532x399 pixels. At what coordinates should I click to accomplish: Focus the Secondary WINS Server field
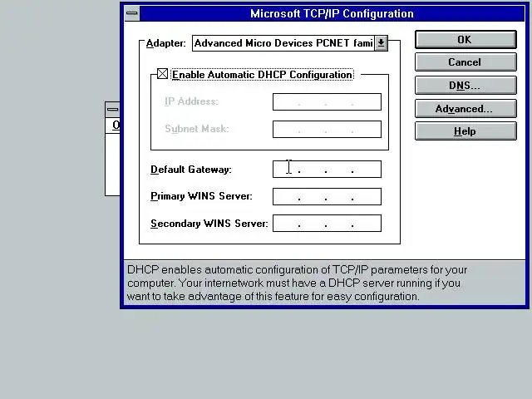[x=327, y=224]
